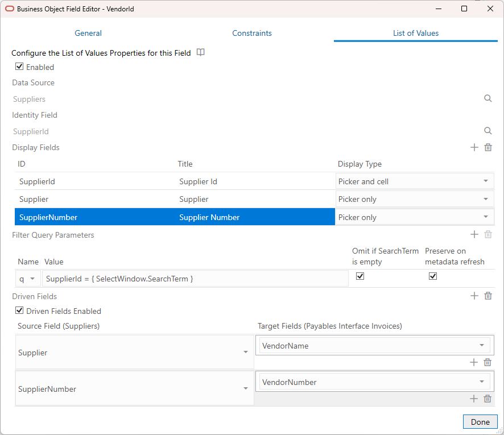Open the SupplierNumber source field dropdown

245,389
